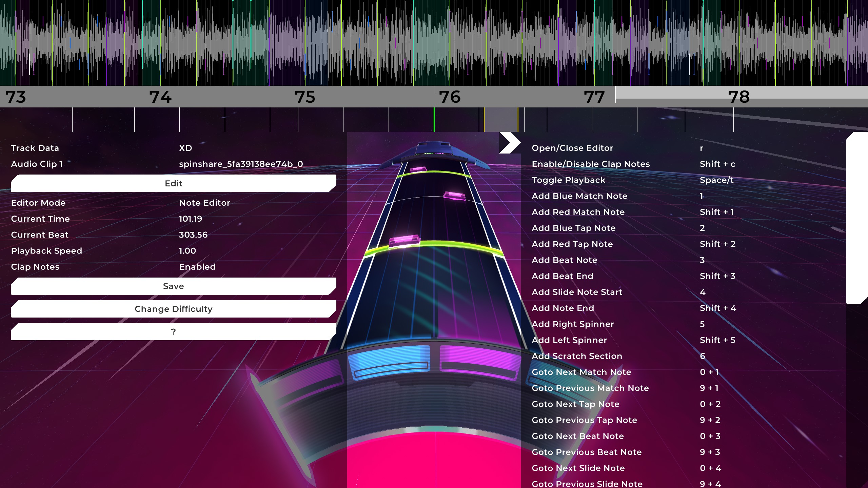This screenshot has width=868, height=488.
Task: Select the middle pink note on the track's right lane
Action: (454, 196)
